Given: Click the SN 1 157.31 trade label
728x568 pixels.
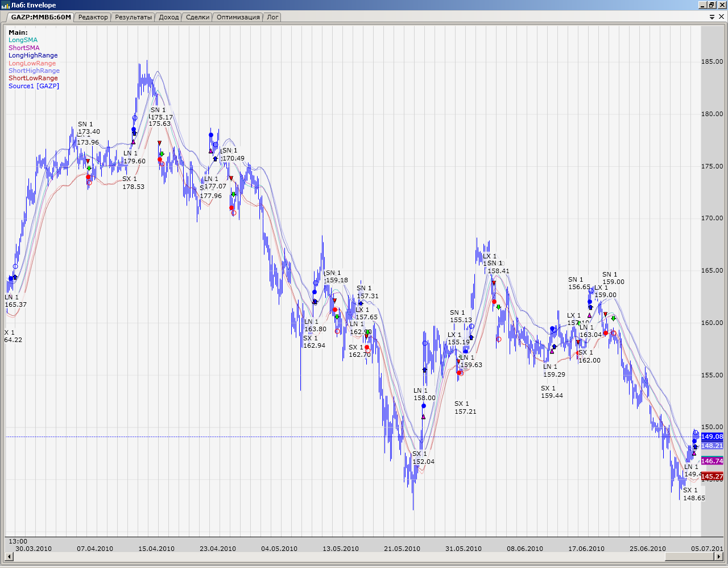Looking at the screenshot, I should tap(367, 293).
